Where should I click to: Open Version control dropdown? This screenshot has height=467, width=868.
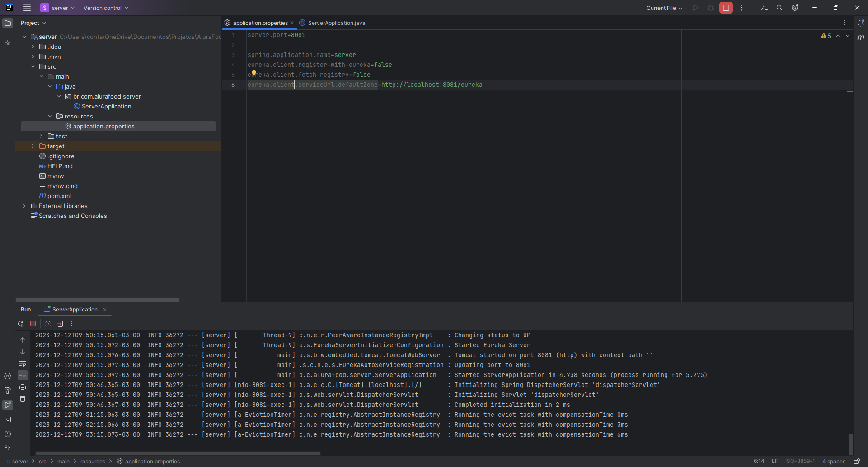(x=106, y=8)
